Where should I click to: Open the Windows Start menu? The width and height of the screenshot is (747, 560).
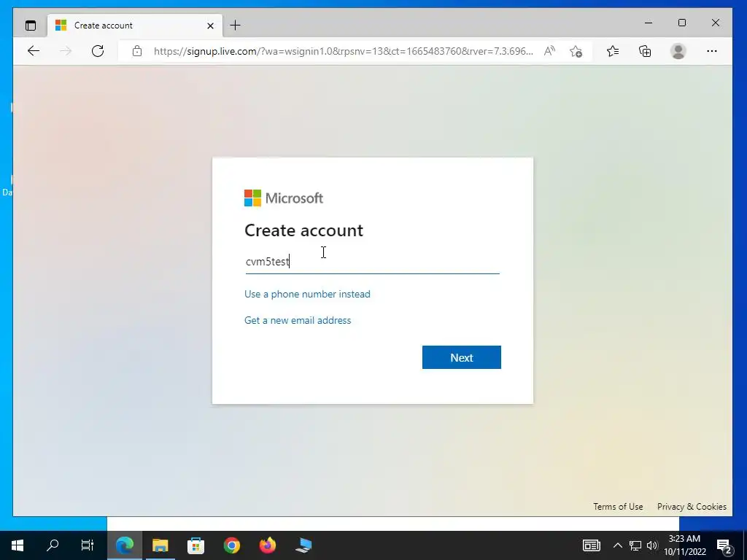[x=18, y=545]
